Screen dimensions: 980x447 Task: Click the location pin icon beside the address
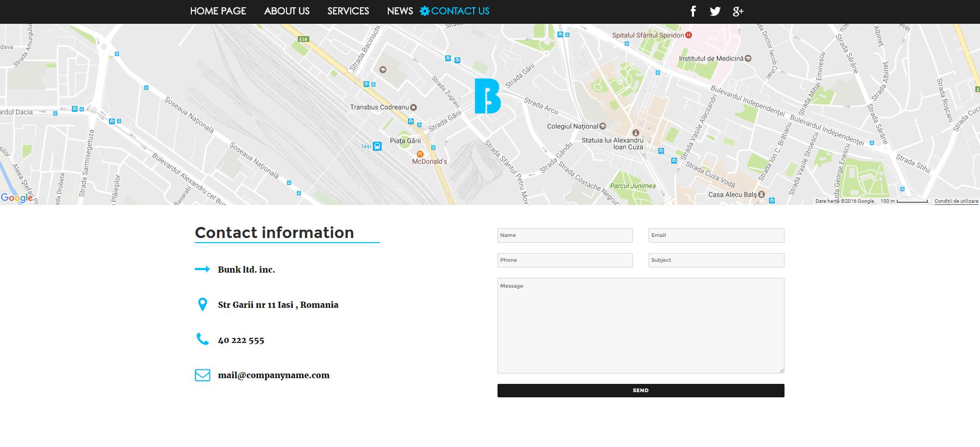(202, 304)
